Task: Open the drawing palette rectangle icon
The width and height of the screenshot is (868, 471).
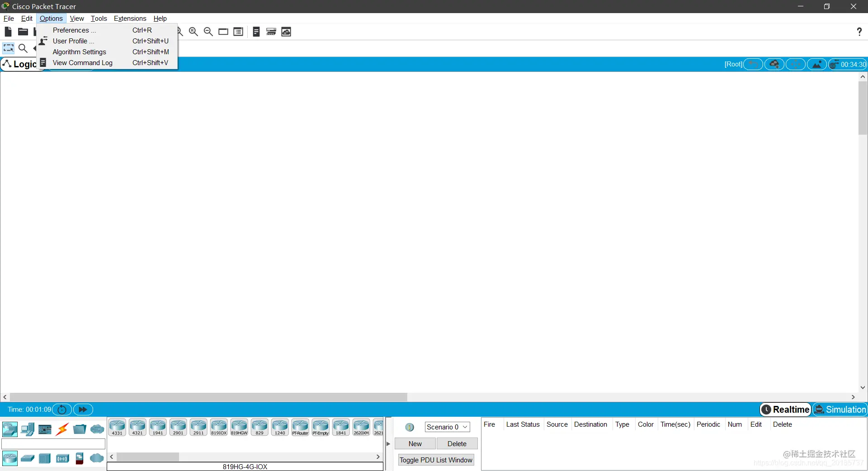Action: tap(223, 32)
